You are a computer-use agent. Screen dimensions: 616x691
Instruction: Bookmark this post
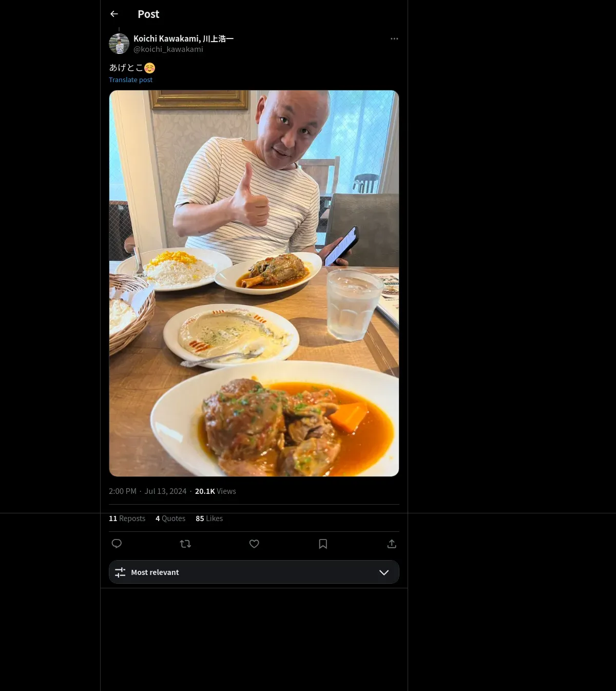pyautogui.click(x=323, y=544)
